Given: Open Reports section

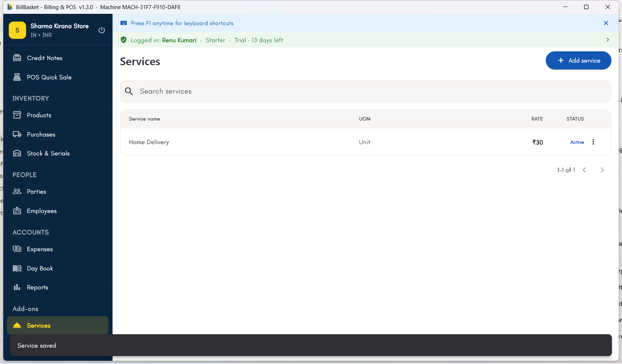Looking at the screenshot, I should point(58,287).
